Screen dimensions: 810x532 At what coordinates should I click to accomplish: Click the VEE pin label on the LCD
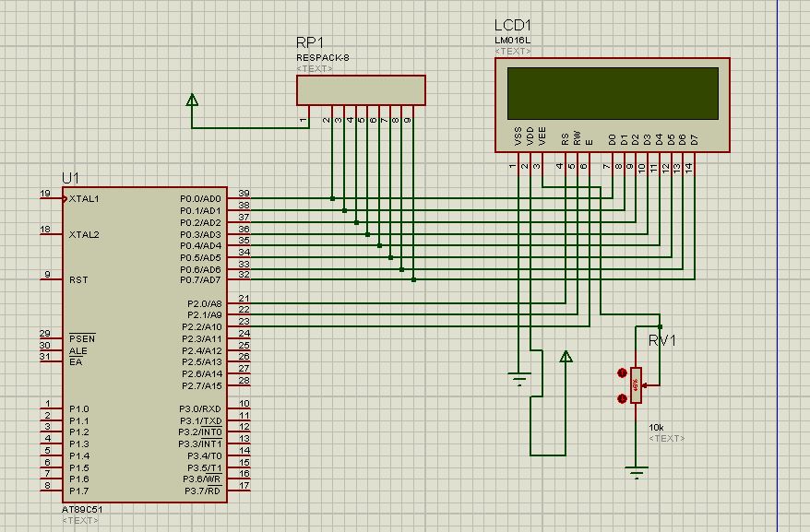[542, 136]
